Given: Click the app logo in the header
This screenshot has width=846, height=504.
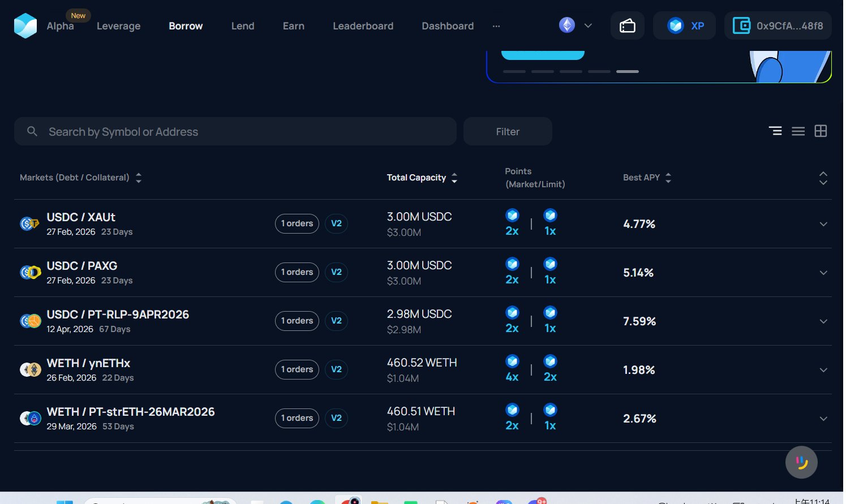Looking at the screenshot, I should [25, 26].
